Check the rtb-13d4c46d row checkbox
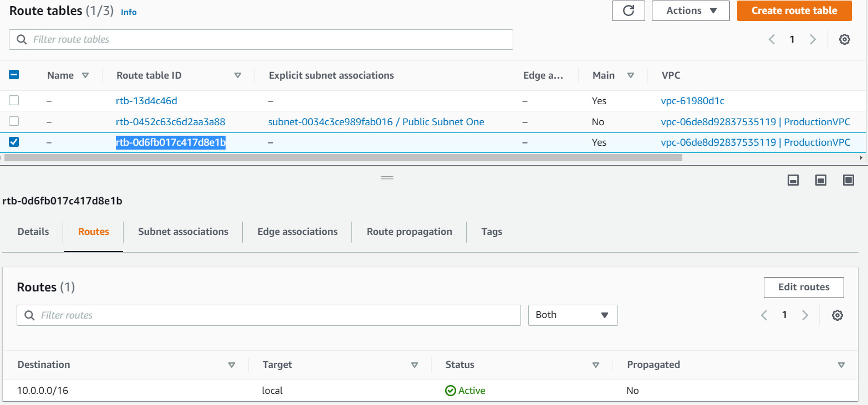The width and height of the screenshot is (868, 405). [14, 101]
